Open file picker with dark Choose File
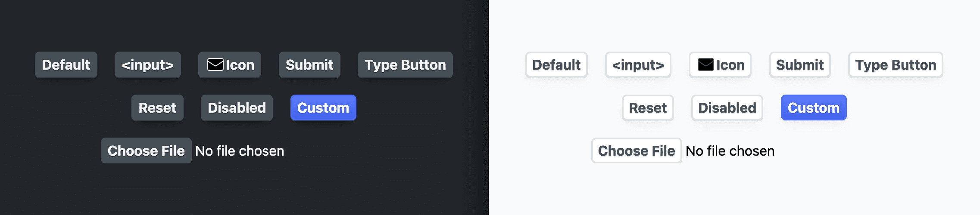Image resolution: width=980 pixels, height=215 pixels. (x=146, y=151)
